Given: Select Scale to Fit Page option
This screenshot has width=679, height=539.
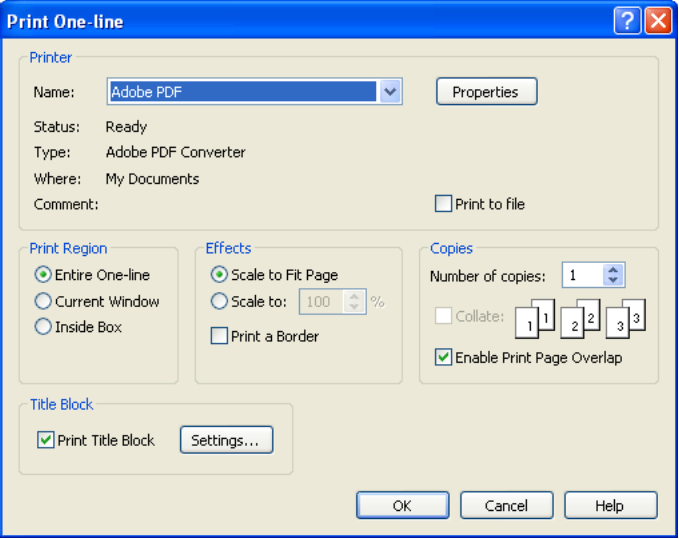Looking at the screenshot, I should click(219, 274).
